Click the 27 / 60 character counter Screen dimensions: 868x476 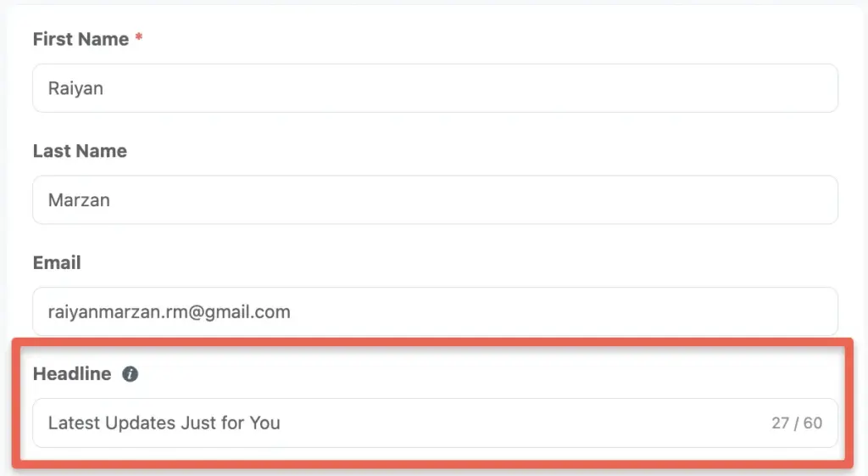click(797, 423)
